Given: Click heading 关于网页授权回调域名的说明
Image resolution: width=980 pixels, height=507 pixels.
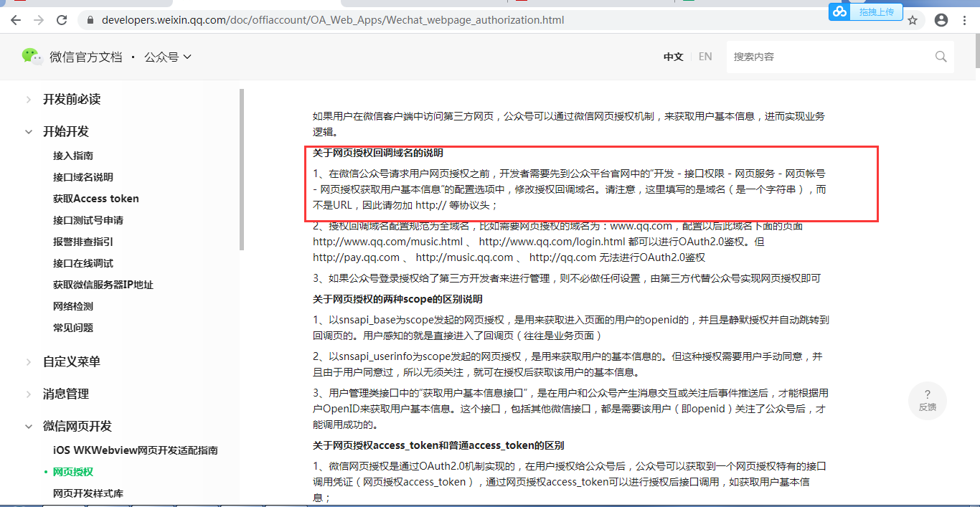Looking at the screenshot, I should click(x=378, y=153).
